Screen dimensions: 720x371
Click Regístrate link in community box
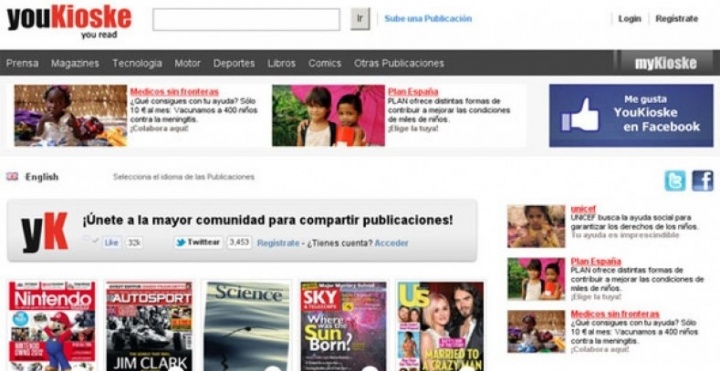click(278, 243)
